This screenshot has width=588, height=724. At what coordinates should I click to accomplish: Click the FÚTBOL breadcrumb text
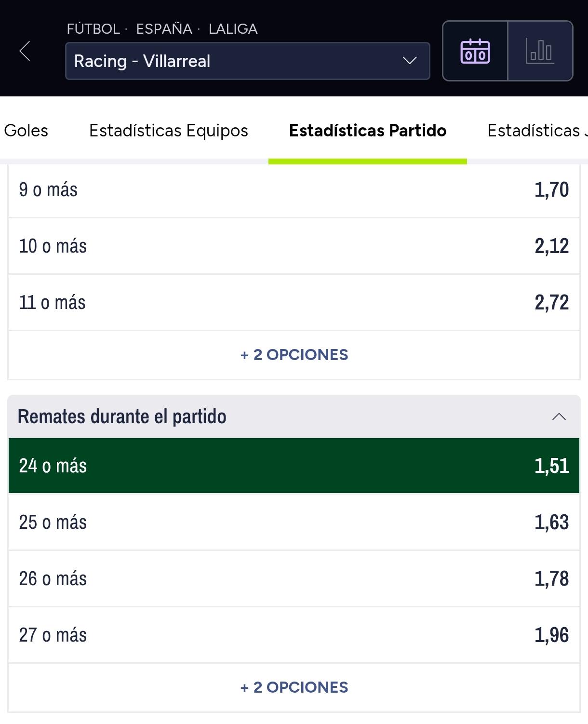pyautogui.click(x=93, y=29)
